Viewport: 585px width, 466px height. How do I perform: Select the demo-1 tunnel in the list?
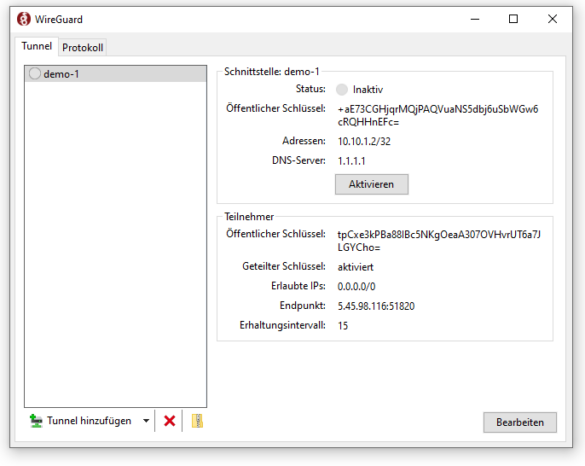tap(116, 74)
